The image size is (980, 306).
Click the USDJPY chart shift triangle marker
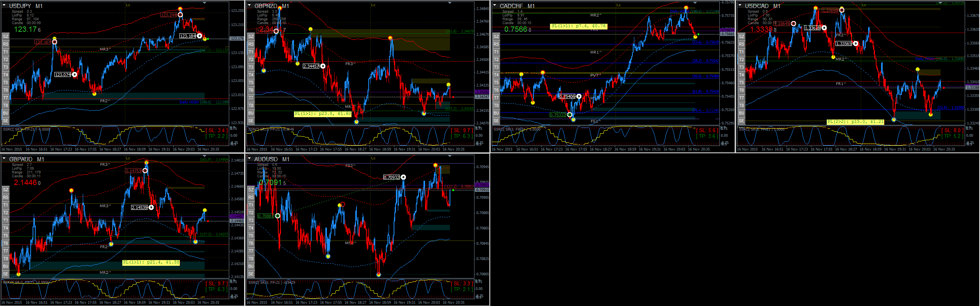pyautogui.click(x=204, y=3)
